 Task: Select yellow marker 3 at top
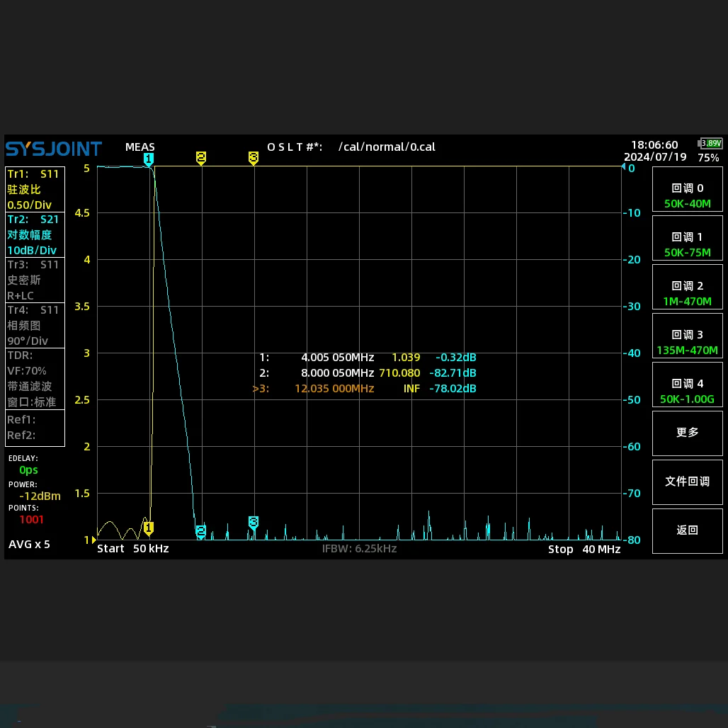pos(254,157)
